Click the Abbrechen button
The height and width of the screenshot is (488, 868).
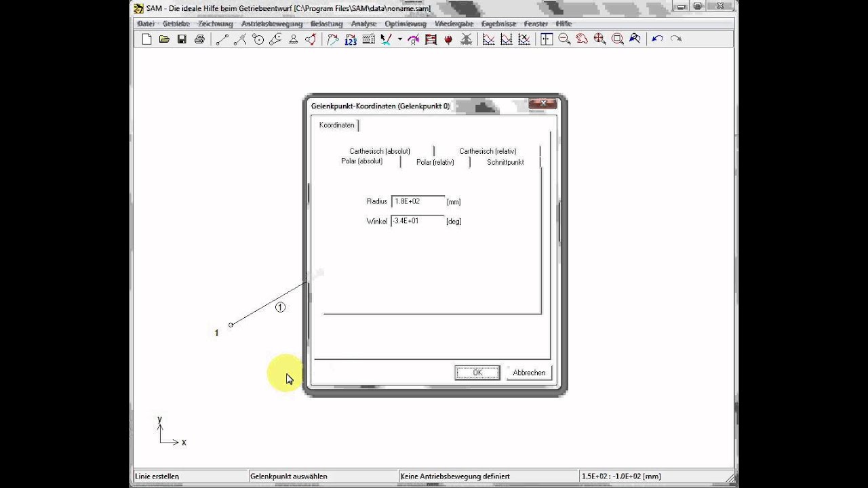[529, 373]
